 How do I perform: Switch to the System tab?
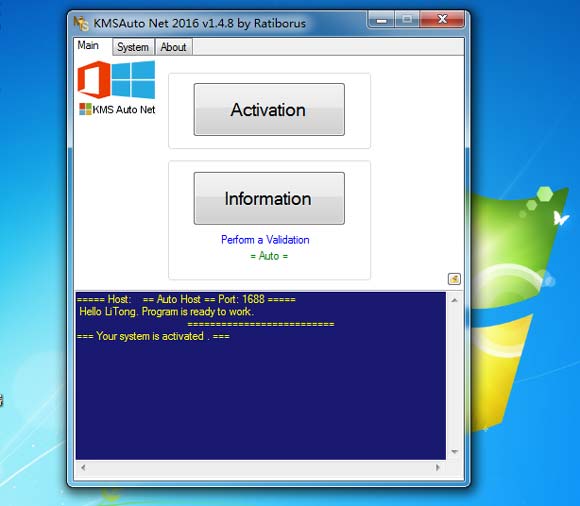click(133, 47)
